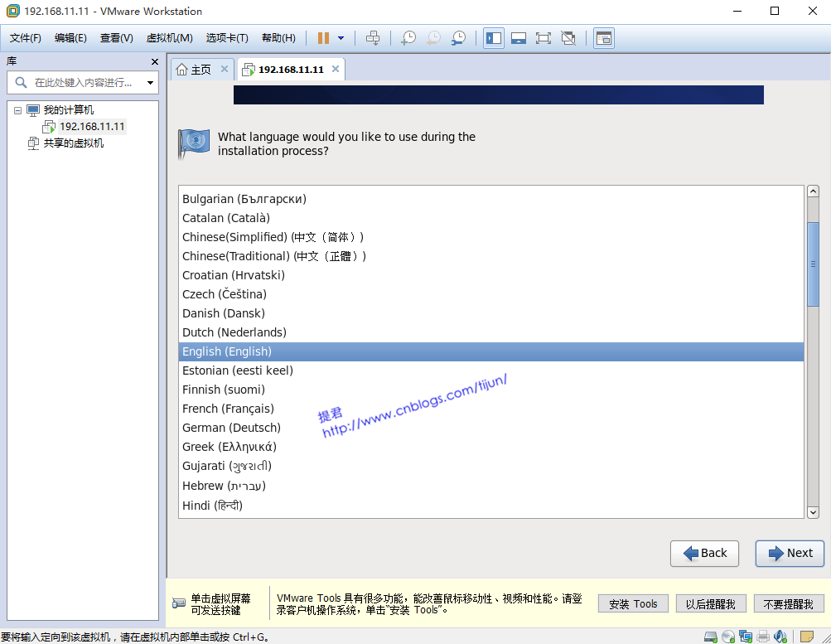Select German language
Viewport: 831px width, 644px height.
490,428
